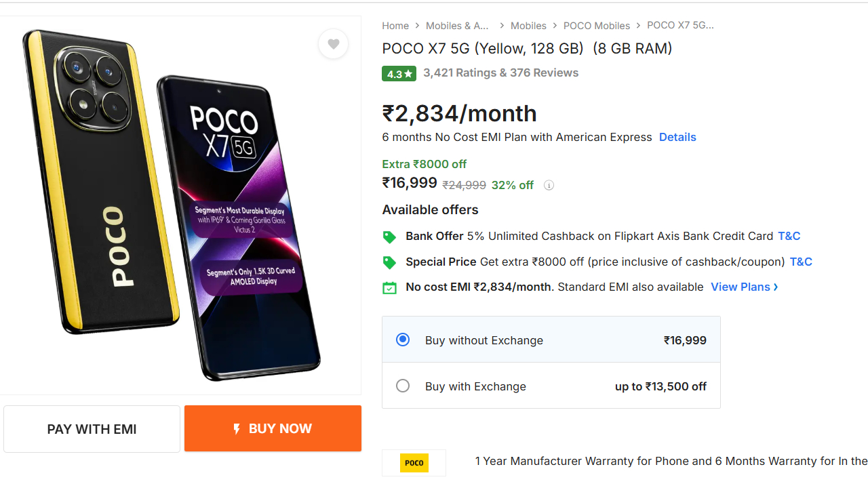This screenshot has width=868, height=488.
Task: Click the No cost EMI card icon
Action: [x=389, y=287]
